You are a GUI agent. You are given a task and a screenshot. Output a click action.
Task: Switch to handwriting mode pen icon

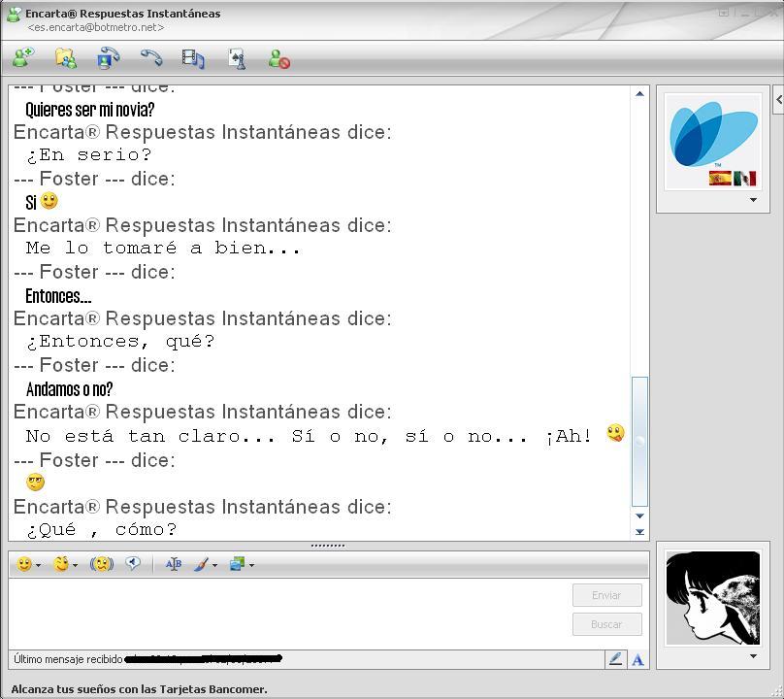tap(615, 659)
